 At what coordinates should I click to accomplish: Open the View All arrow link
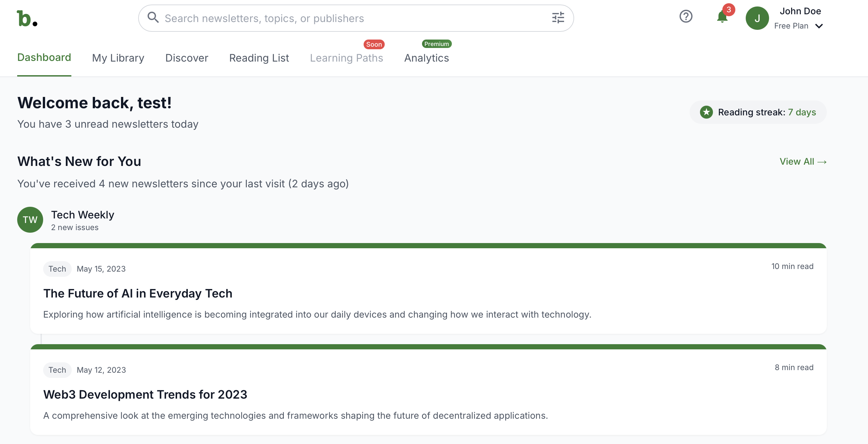pyautogui.click(x=803, y=162)
